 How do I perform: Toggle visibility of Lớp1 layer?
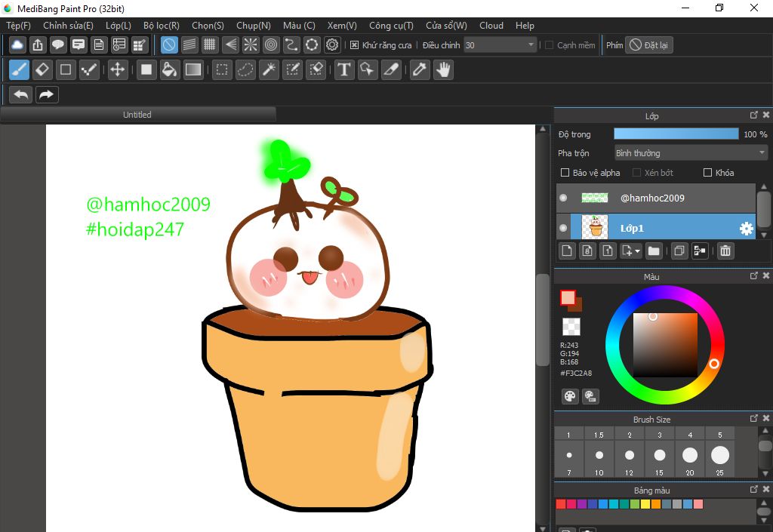(x=563, y=228)
